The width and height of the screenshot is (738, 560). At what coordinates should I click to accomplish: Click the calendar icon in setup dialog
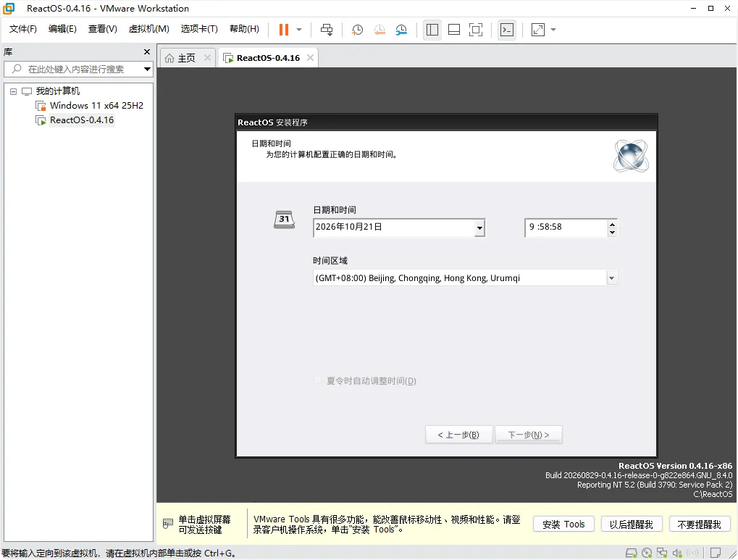tap(285, 220)
